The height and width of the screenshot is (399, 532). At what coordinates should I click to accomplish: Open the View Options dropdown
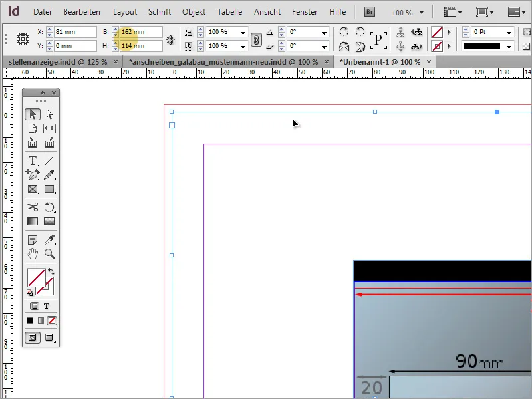(x=454, y=12)
